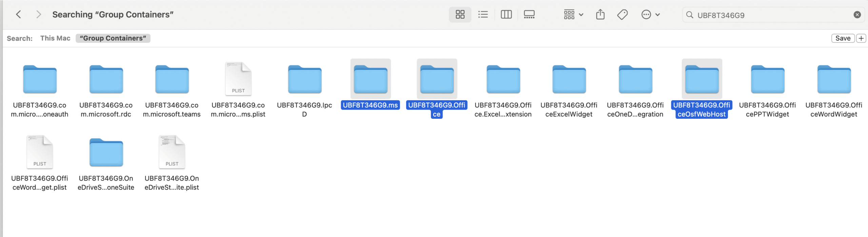Switch to icon view
This screenshot has height=237, width=868.
tap(460, 15)
